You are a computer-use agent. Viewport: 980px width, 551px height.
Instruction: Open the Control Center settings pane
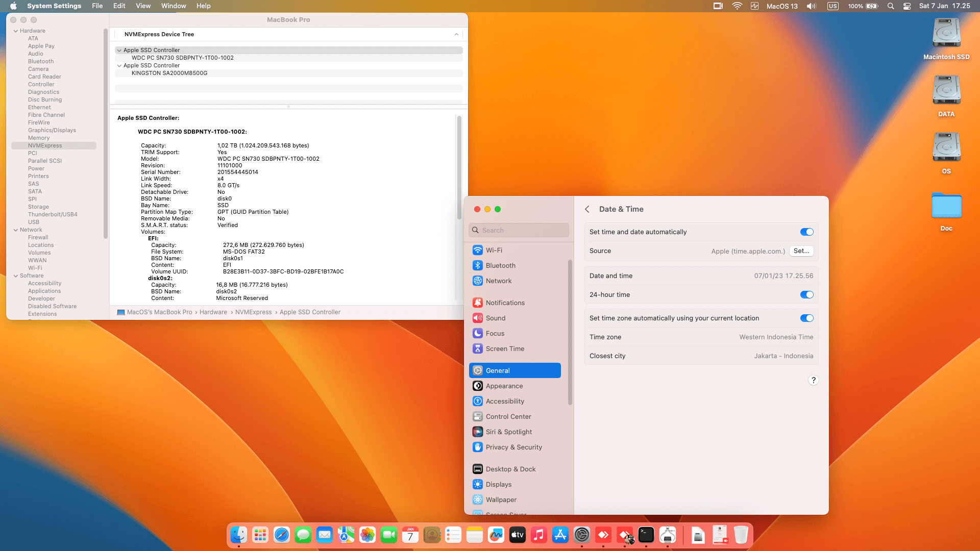pos(508,416)
